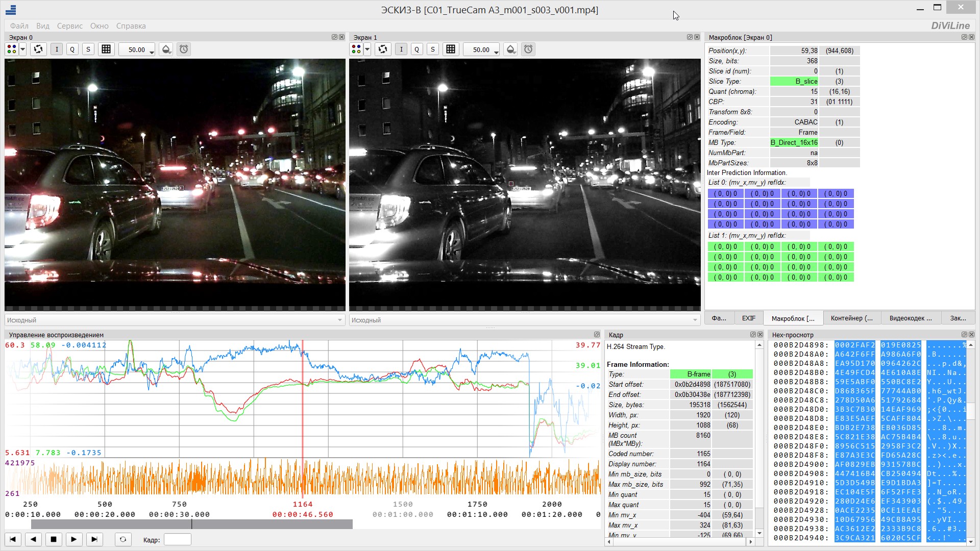Open the zoom 50.00 dropdown in Экран 0
Viewport: 980px width, 551px height.
point(152,52)
